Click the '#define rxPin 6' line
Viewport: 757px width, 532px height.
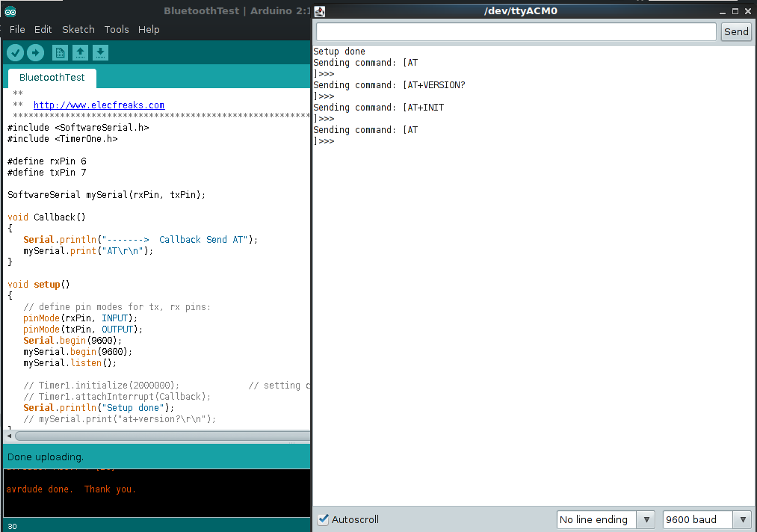(47, 161)
